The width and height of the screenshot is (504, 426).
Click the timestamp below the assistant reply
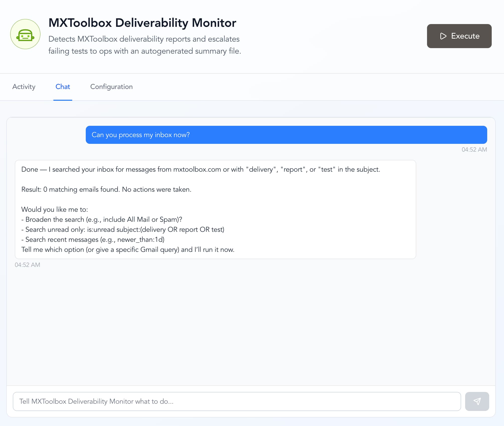(x=27, y=265)
